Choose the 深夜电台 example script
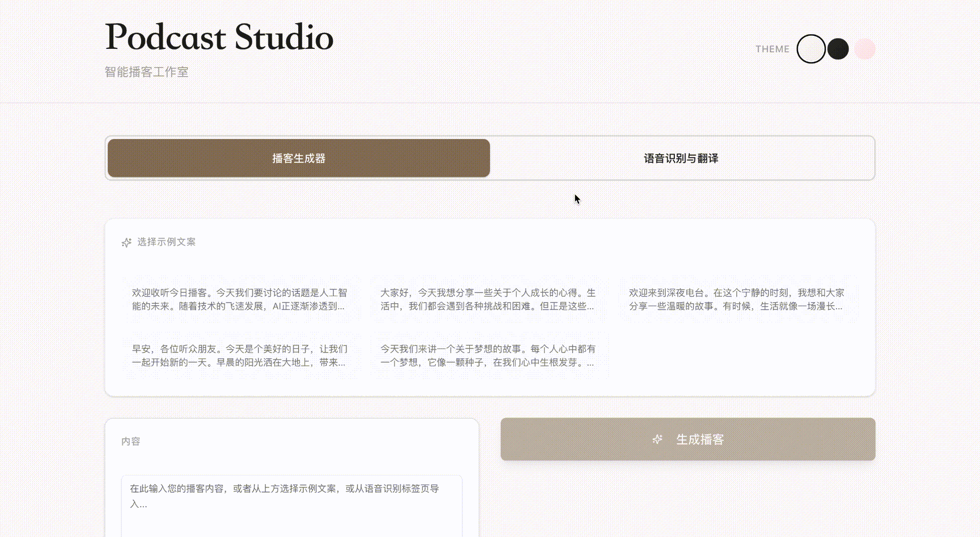This screenshot has height=537, width=980. click(x=736, y=299)
